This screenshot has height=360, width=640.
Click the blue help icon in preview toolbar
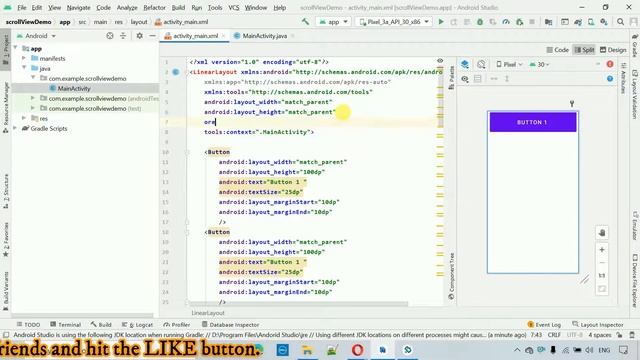(x=610, y=78)
